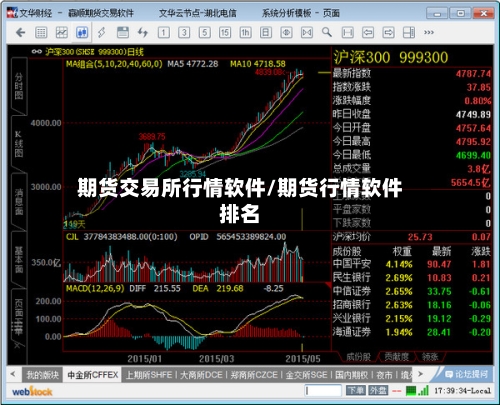Image resolution: width=500 pixels, height=405 pixels.
Task: Click the 涨跌 column header
Action: [480, 251]
